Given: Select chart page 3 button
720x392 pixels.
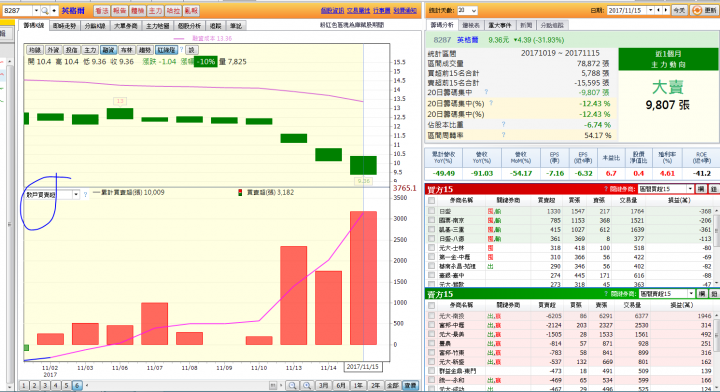Looking at the screenshot, I should (x=45, y=386).
